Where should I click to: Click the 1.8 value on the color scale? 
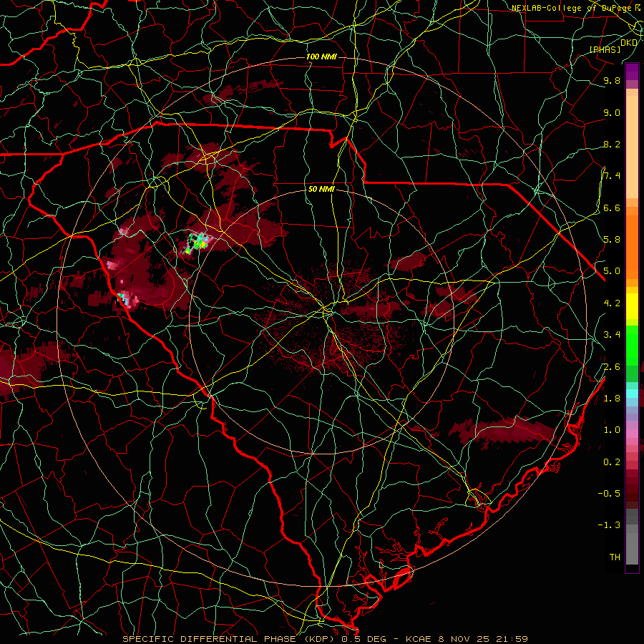[x=612, y=399]
